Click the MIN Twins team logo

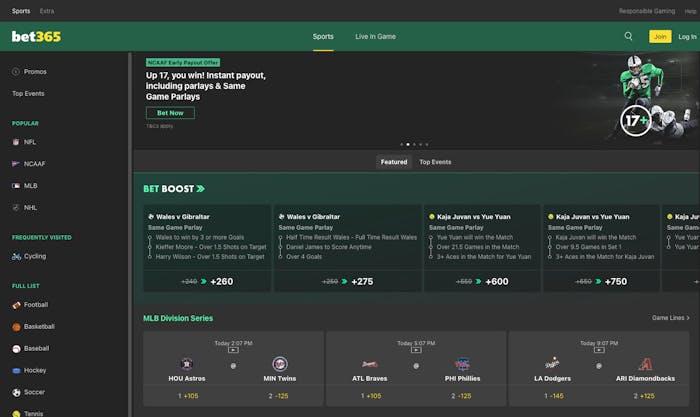[280, 364]
